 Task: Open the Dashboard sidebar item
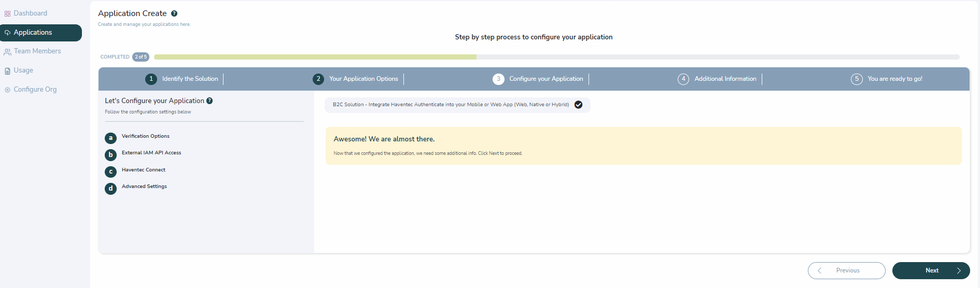click(30, 13)
